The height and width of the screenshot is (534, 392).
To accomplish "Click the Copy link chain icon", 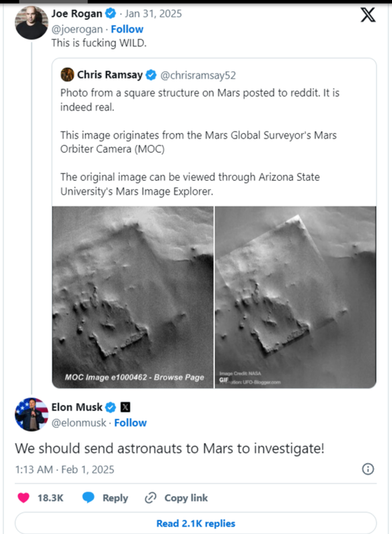I will tap(151, 497).
